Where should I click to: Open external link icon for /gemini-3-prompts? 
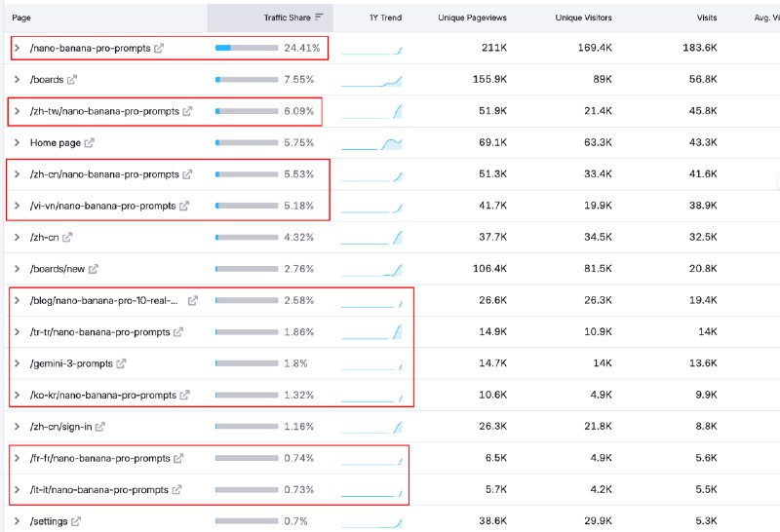[121, 363]
